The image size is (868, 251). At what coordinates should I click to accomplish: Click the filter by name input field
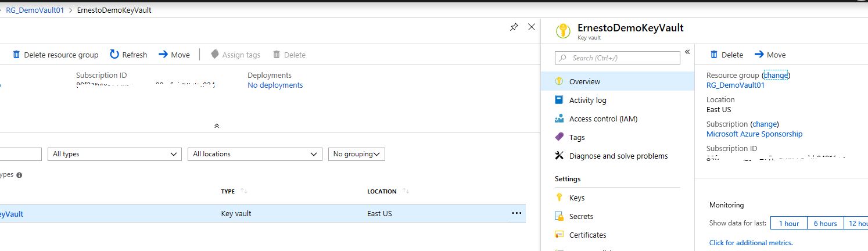pos(21,154)
